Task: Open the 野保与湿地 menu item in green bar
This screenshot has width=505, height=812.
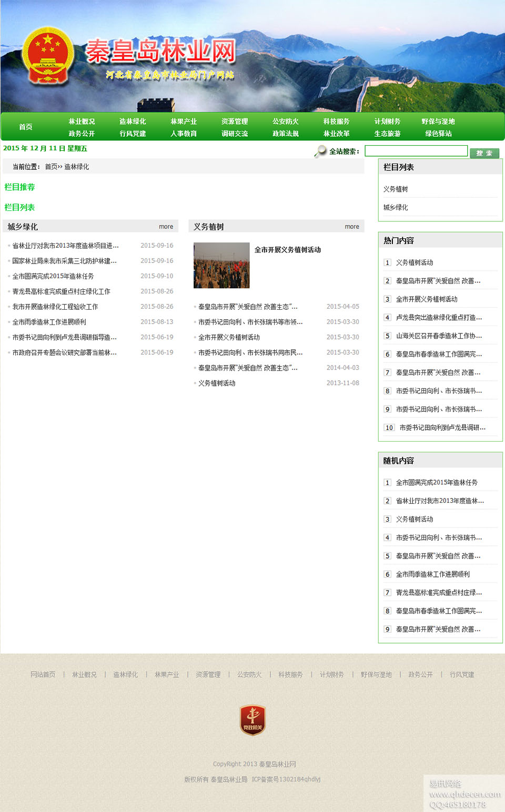Action: 438,121
